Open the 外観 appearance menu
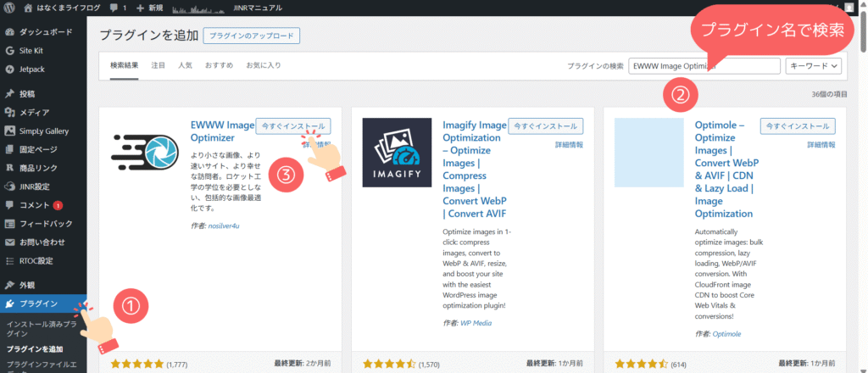The width and height of the screenshot is (868, 373). point(26,286)
